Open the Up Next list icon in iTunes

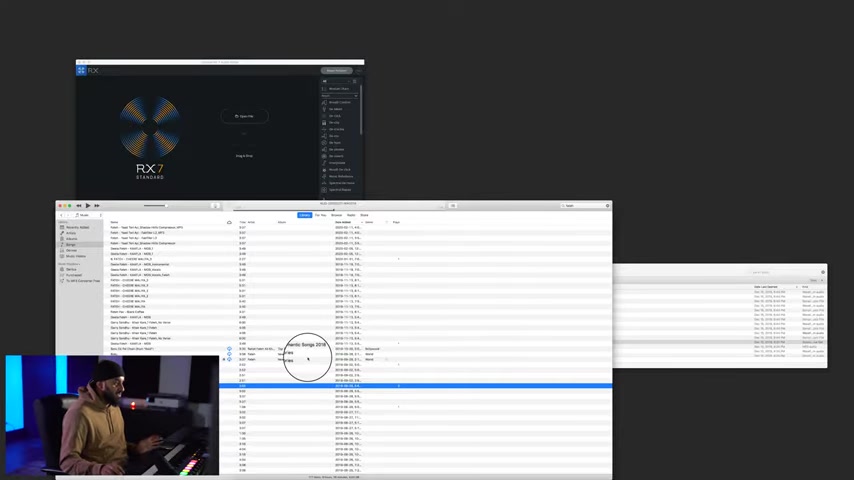453,205
